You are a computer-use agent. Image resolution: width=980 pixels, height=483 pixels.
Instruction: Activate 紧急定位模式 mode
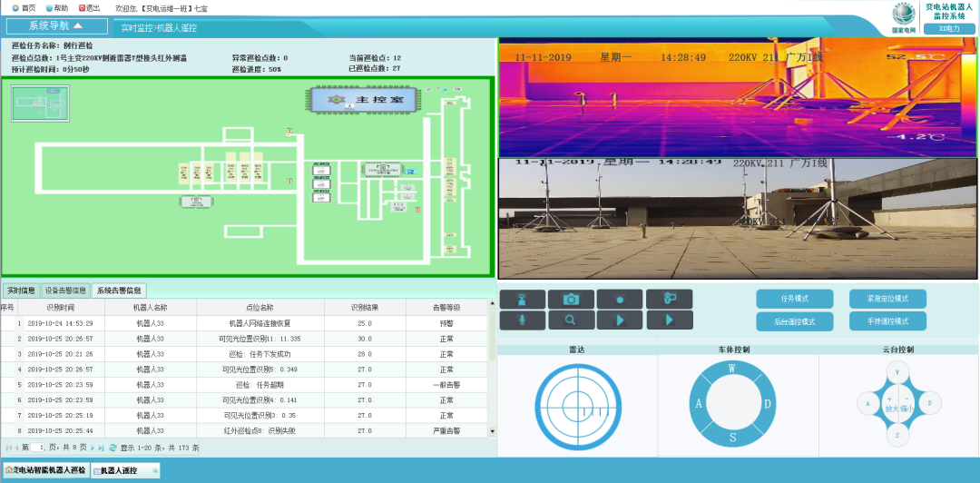click(x=887, y=299)
